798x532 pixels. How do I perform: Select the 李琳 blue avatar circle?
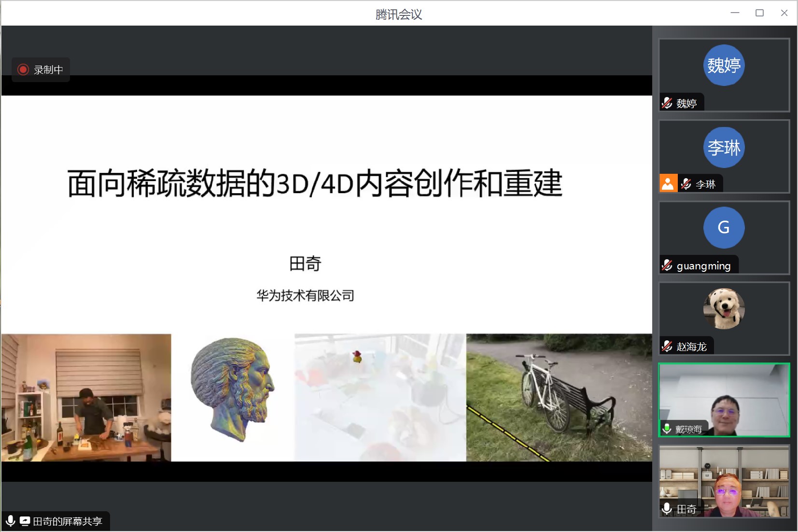point(724,147)
